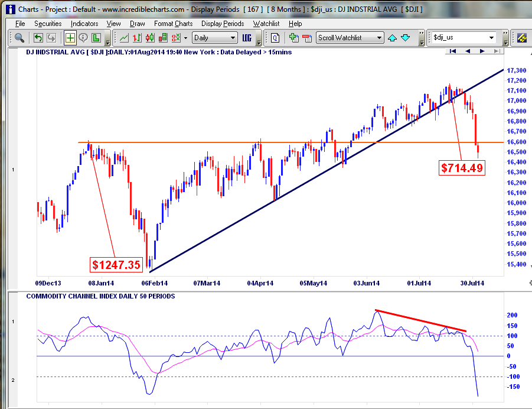Click the 17,300 price axis label
Image resolution: width=532 pixels, height=409 pixels.
[517, 70]
